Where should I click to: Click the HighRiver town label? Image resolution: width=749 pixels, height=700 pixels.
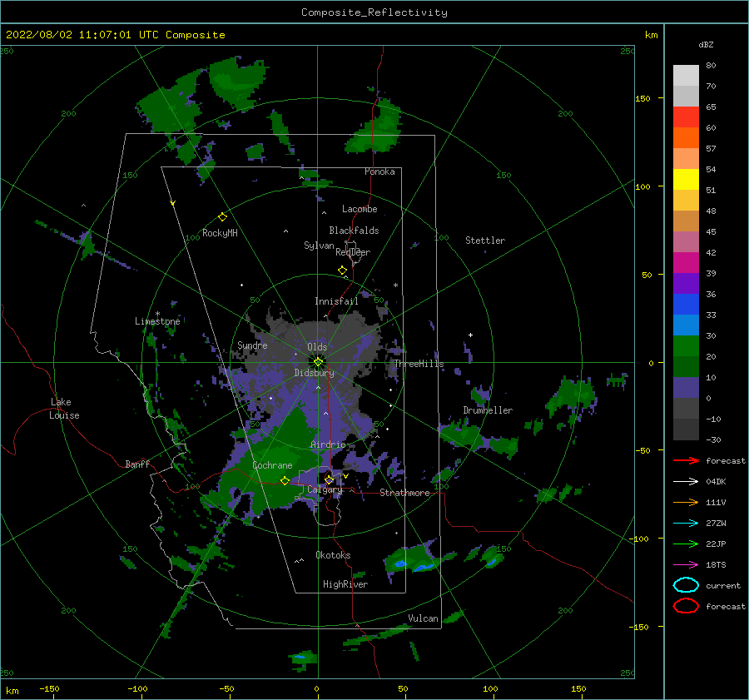[x=345, y=584]
